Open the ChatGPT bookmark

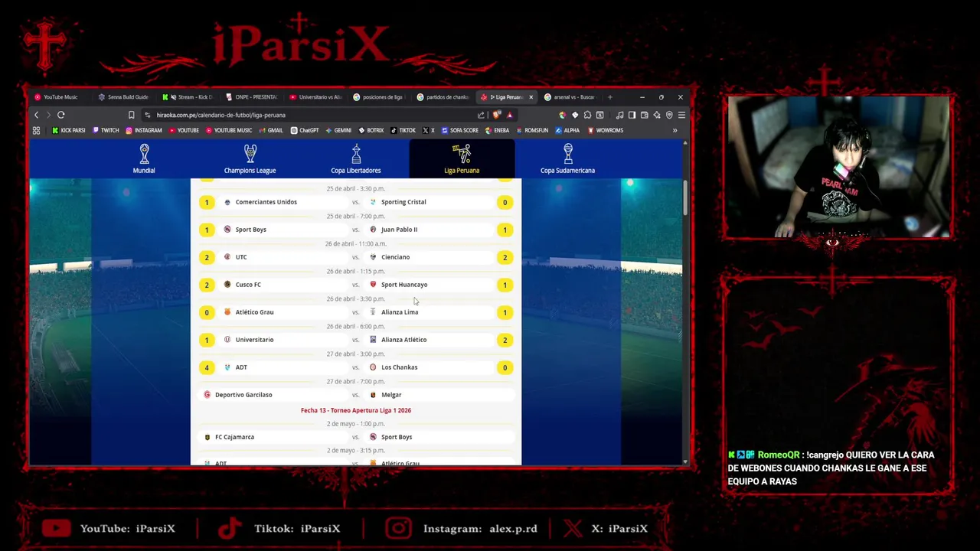[305, 130]
